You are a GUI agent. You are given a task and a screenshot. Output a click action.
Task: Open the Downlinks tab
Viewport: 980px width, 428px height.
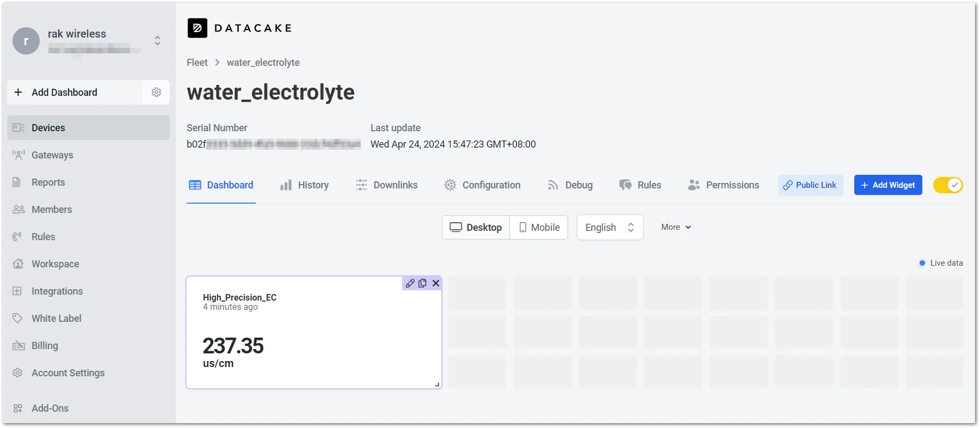pos(386,185)
